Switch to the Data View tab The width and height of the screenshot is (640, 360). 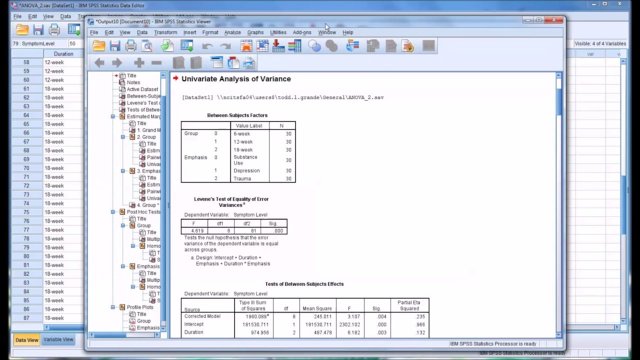(x=27, y=340)
